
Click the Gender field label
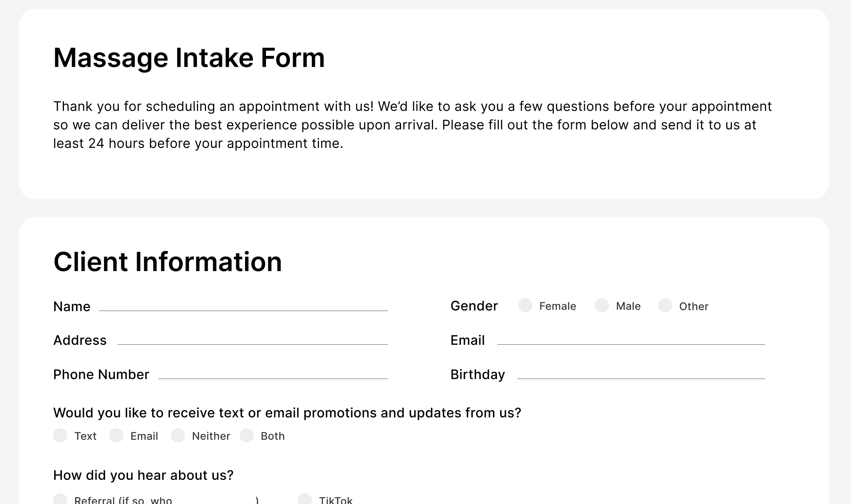(x=474, y=306)
